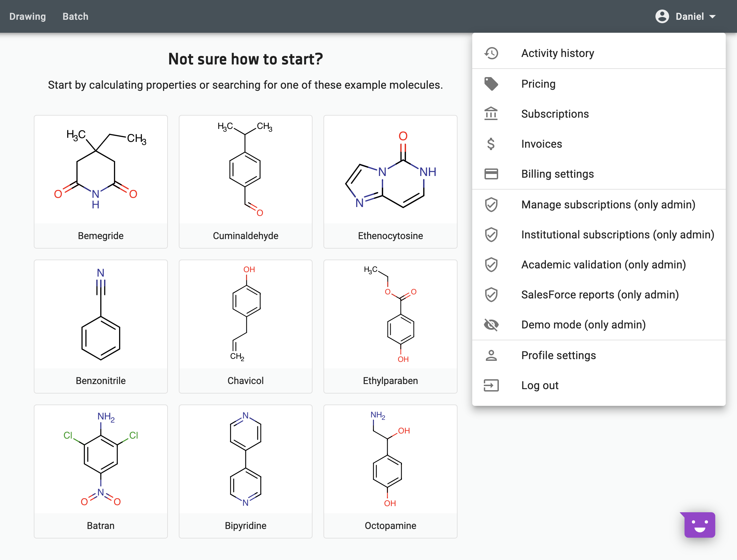Click the Demo mode eye-off icon
The height and width of the screenshot is (560, 737).
[x=492, y=325]
